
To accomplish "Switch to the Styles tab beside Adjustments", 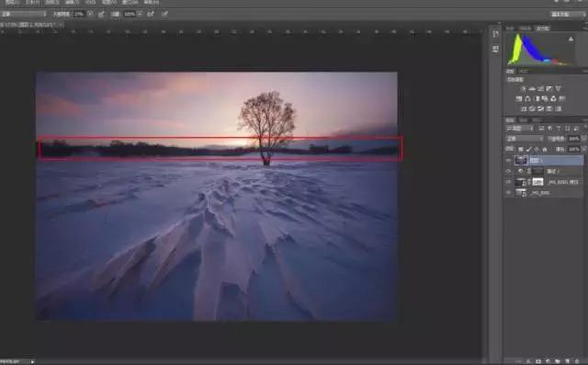I will (524, 72).
